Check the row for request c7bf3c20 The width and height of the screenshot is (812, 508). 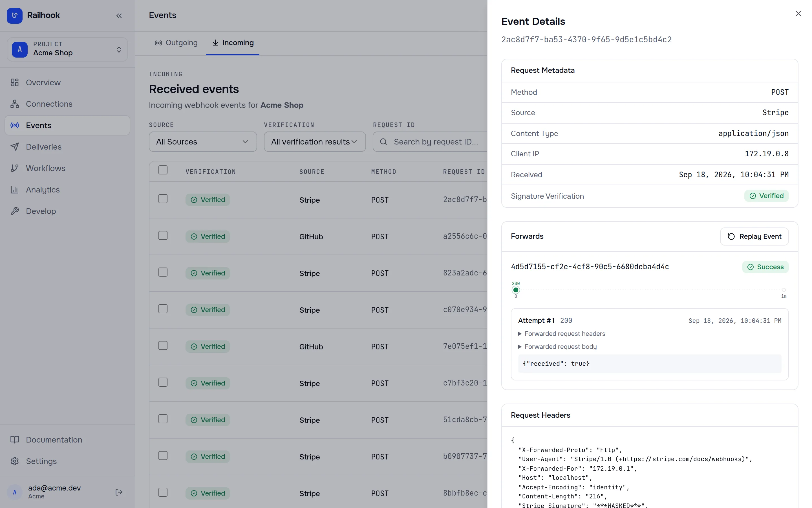click(x=163, y=382)
